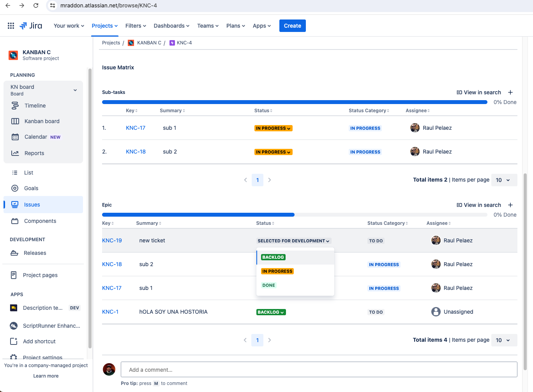The width and height of the screenshot is (533, 392).
Task: Expand the KN board selector
Action: 75,90
